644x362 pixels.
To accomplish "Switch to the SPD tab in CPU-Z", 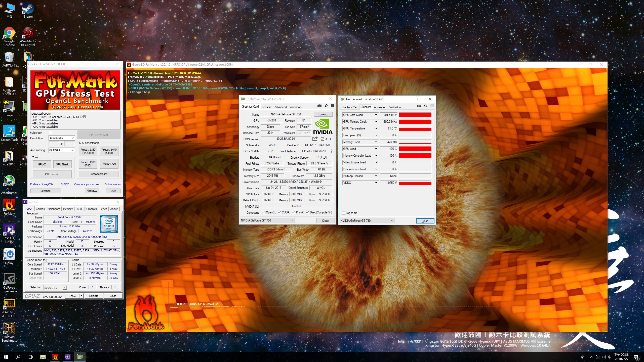I will tap(79, 209).
